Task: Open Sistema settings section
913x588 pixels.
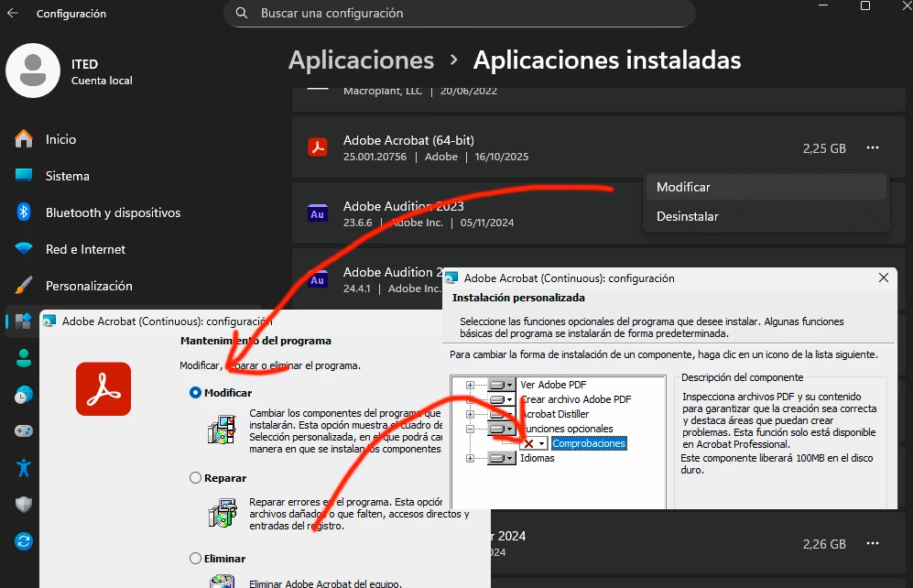Action: [68, 176]
